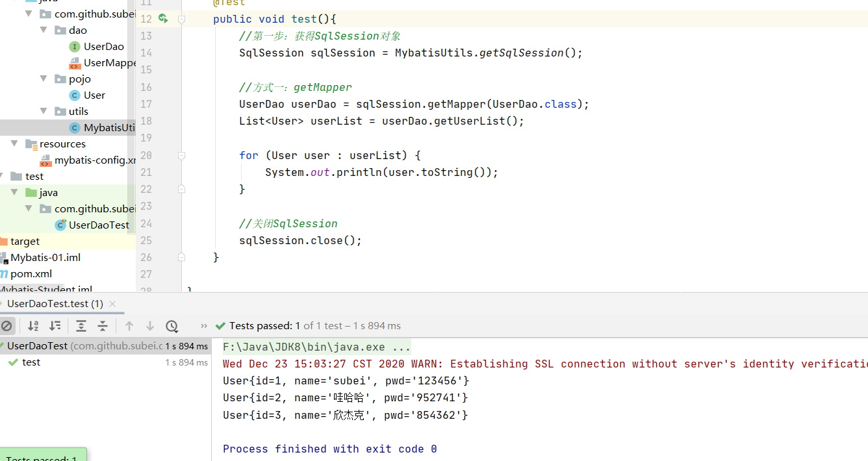Click the run test gutter icon on line 12

pos(163,19)
